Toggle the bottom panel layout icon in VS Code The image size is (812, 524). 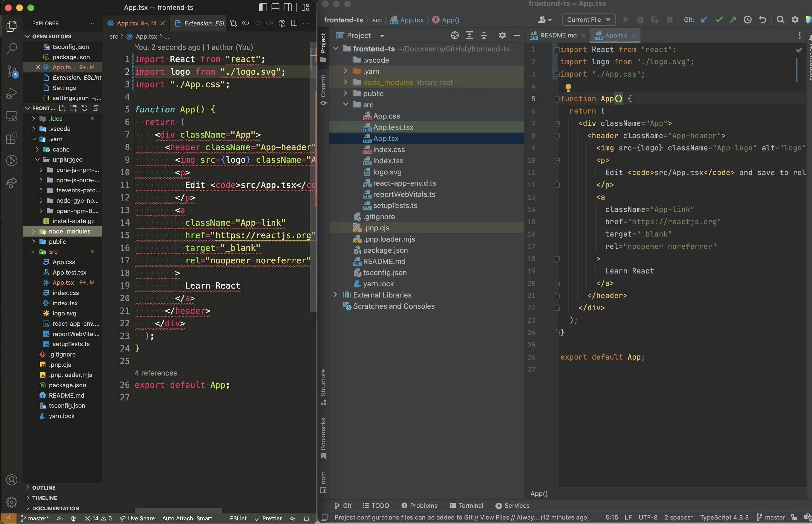coord(276,7)
